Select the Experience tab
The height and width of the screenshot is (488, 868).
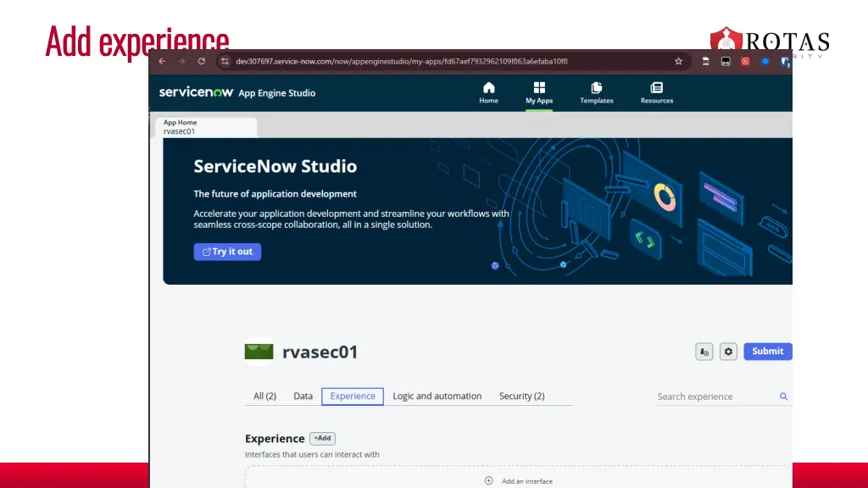pos(353,396)
